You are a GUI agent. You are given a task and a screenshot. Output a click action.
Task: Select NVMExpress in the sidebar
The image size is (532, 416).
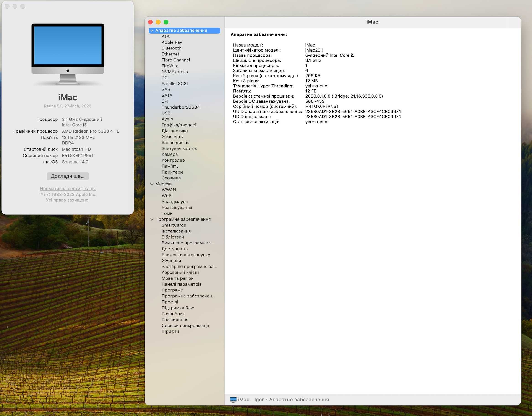(x=175, y=72)
